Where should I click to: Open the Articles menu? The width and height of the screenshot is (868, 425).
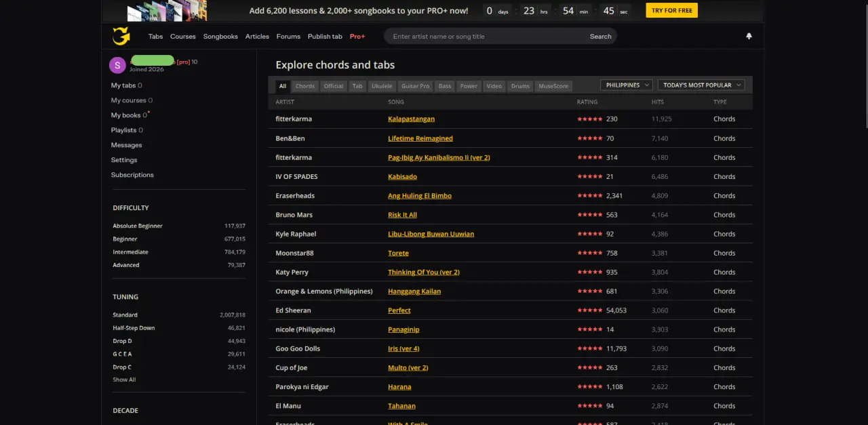(257, 37)
